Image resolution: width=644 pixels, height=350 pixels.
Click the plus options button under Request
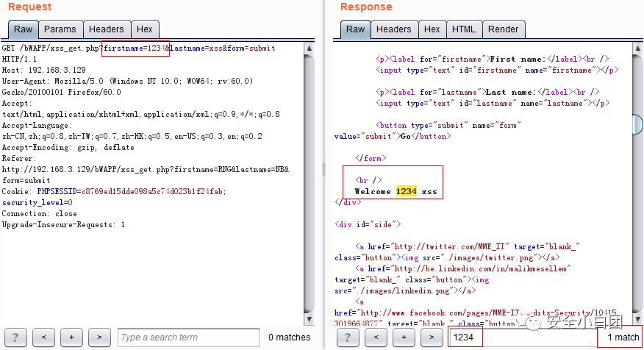coord(71,337)
